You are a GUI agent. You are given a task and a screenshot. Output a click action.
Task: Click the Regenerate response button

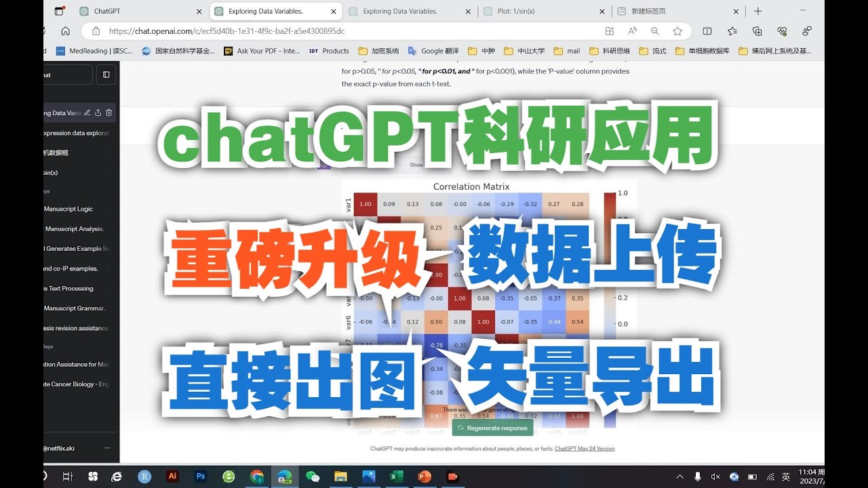[492, 428]
